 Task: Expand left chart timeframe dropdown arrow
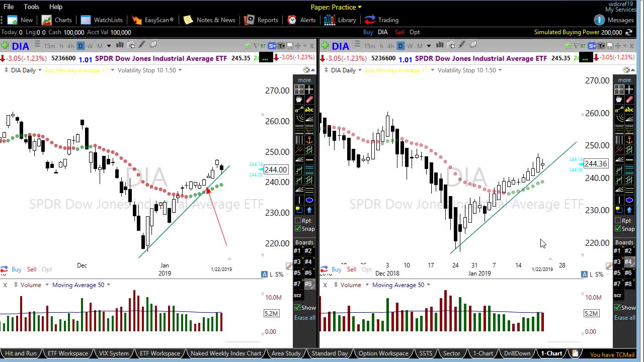(109, 46)
